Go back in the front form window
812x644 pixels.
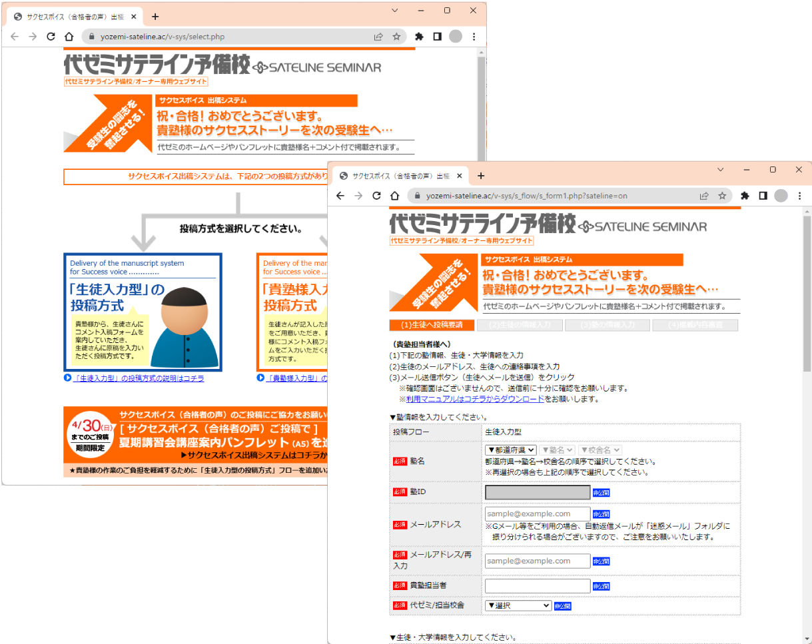(340, 196)
